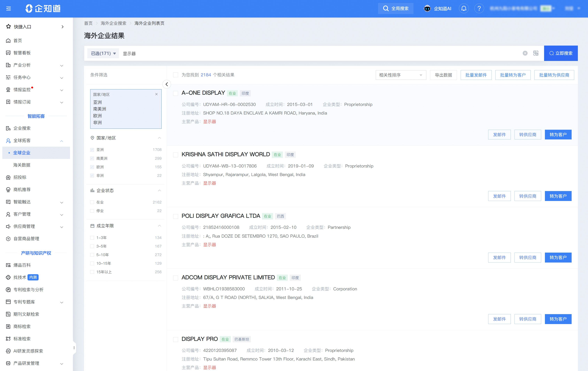This screenshot has height=371, width=588.
Task: Open 企知道AI robot assistant
Action: coord(437,9)
